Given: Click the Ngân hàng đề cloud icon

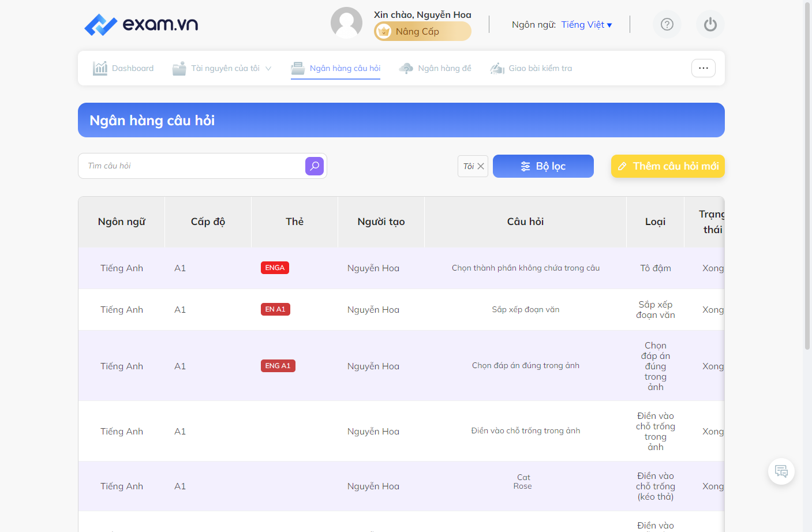Looking at the screenshot, I should 406,68.
